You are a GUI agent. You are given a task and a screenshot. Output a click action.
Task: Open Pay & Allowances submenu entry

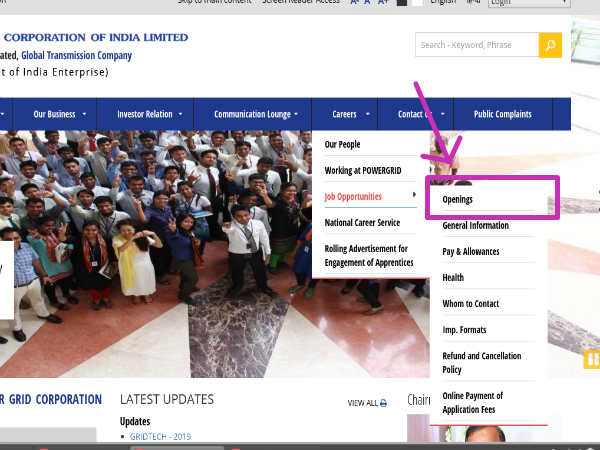pos(471,251)
